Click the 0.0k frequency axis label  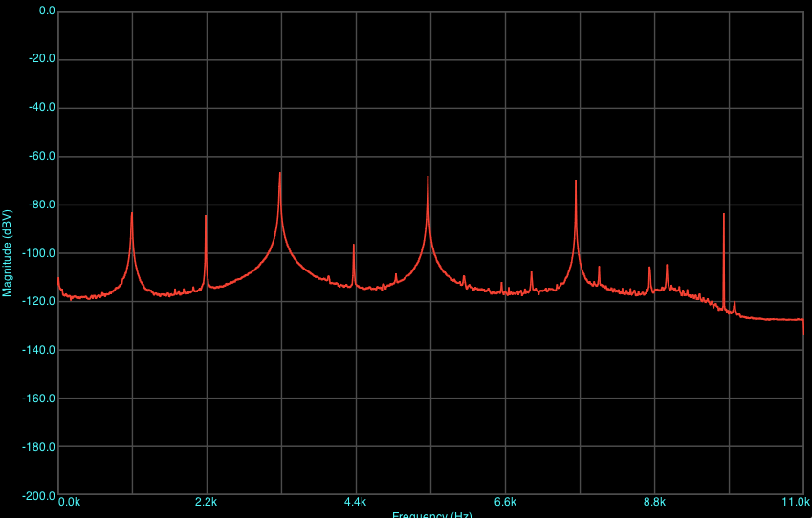coord(70,502)
